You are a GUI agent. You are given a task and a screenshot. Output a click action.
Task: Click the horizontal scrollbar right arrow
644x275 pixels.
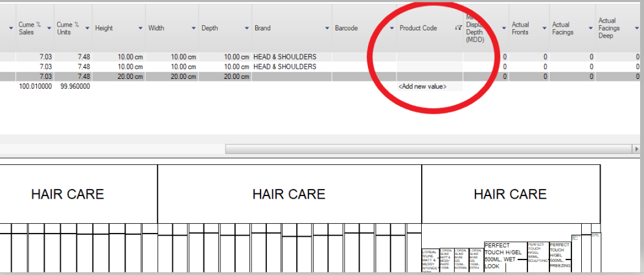tap(637, 149)
